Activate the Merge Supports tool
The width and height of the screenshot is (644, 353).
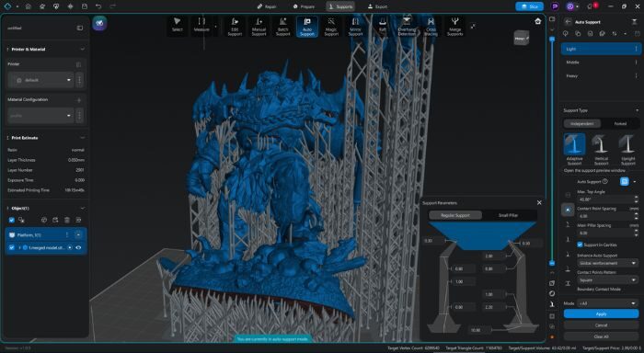click(x=454, y=27)
